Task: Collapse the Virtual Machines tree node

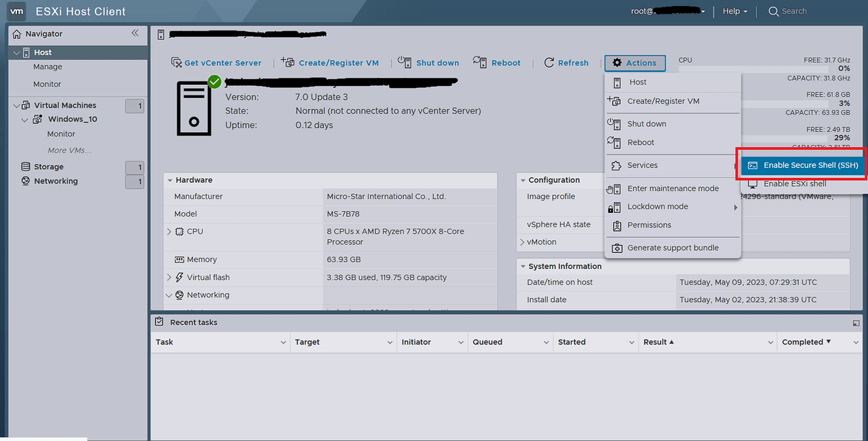Action: click(17, 106)
